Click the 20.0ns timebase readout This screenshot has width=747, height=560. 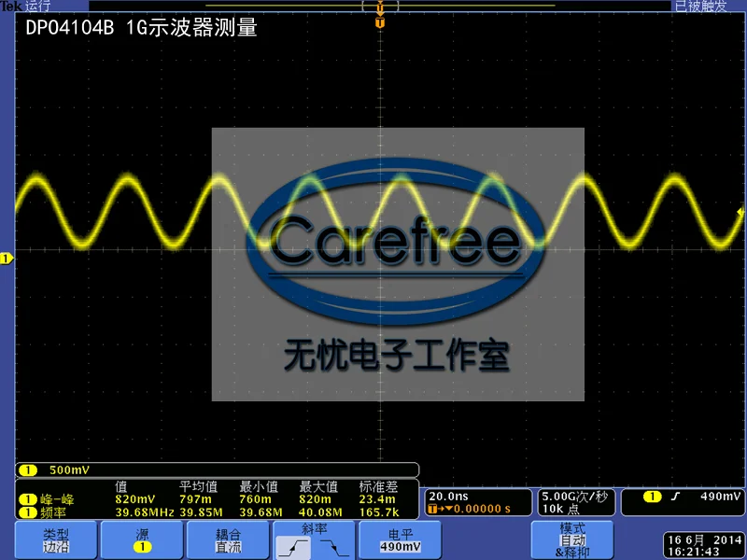pyautogui.click(x=448, y=497)
